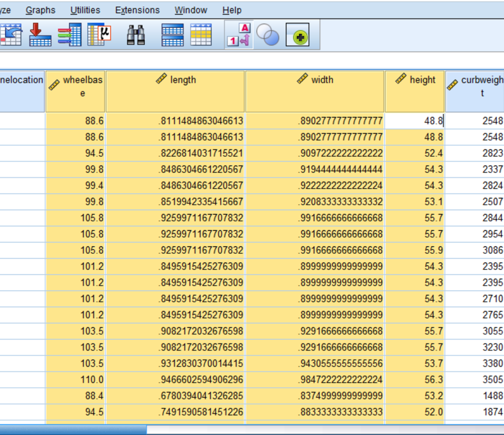Viewport: 504px width, 435px height.
Task: Select the wheelbase column header
Action: (x=75, y=88)
